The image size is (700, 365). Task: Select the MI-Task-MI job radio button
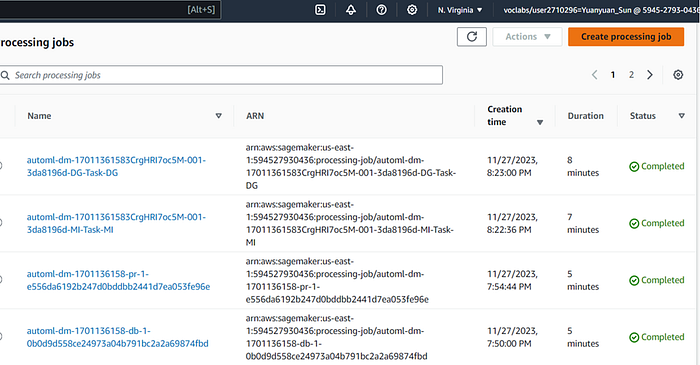(x=1, y=223)
